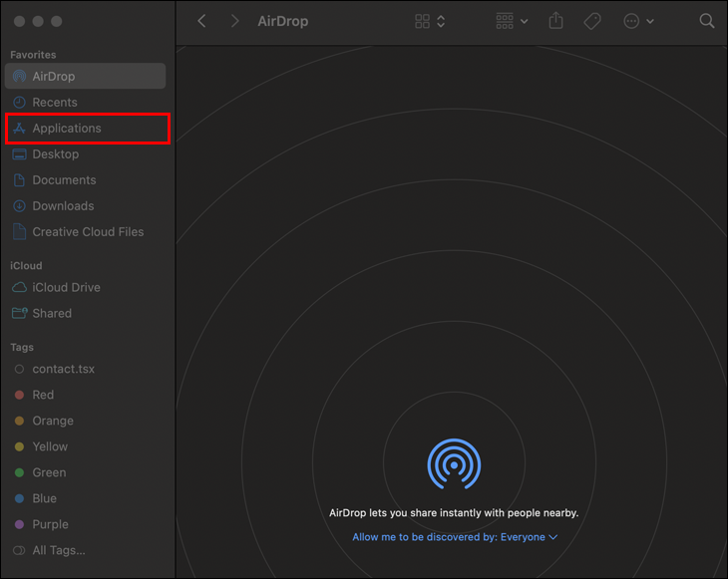This screenshot has height=579, width=728.
Task: Click the Documents sidebar icon
Action: pyautogui.click(x=20, y=180)
